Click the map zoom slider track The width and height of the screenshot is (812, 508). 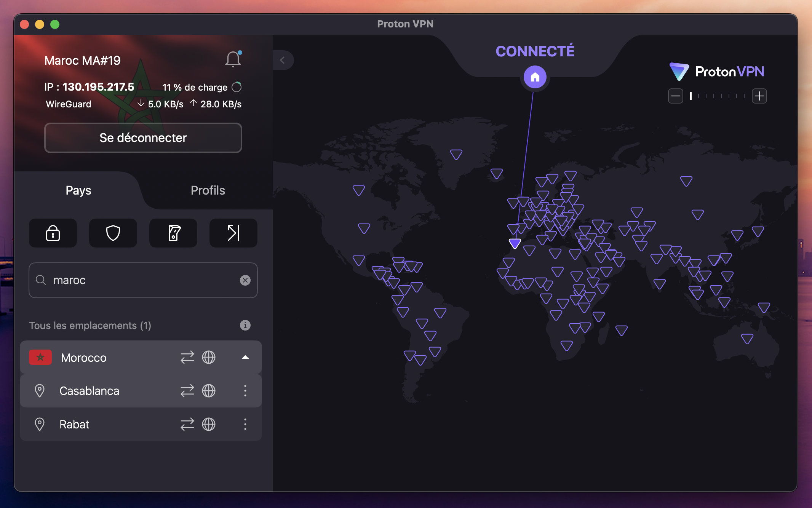pos(718,96)
